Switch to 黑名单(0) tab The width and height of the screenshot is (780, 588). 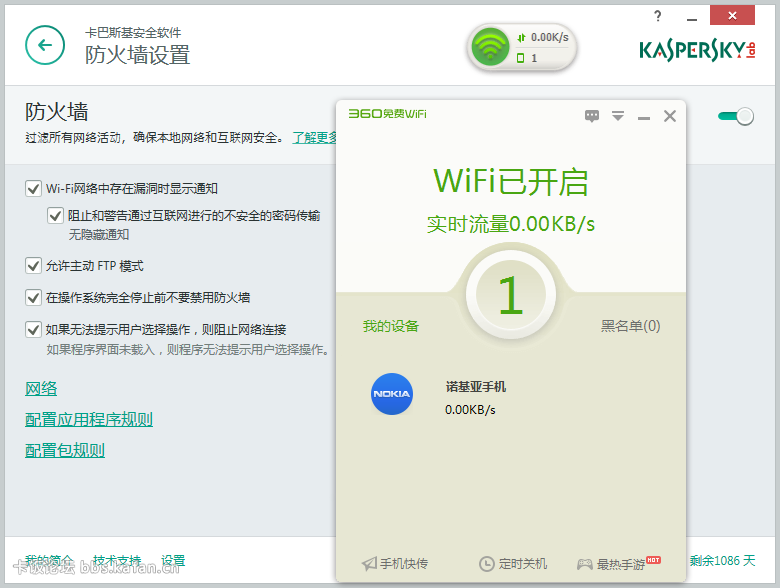click(x=630, y=326)
